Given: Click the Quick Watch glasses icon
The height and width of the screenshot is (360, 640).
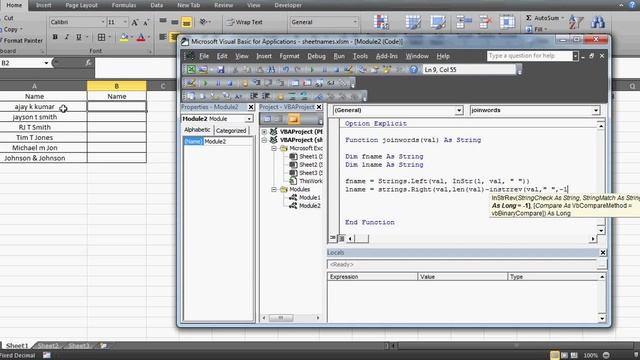Looking at the screenshot, I should (331, 83).
